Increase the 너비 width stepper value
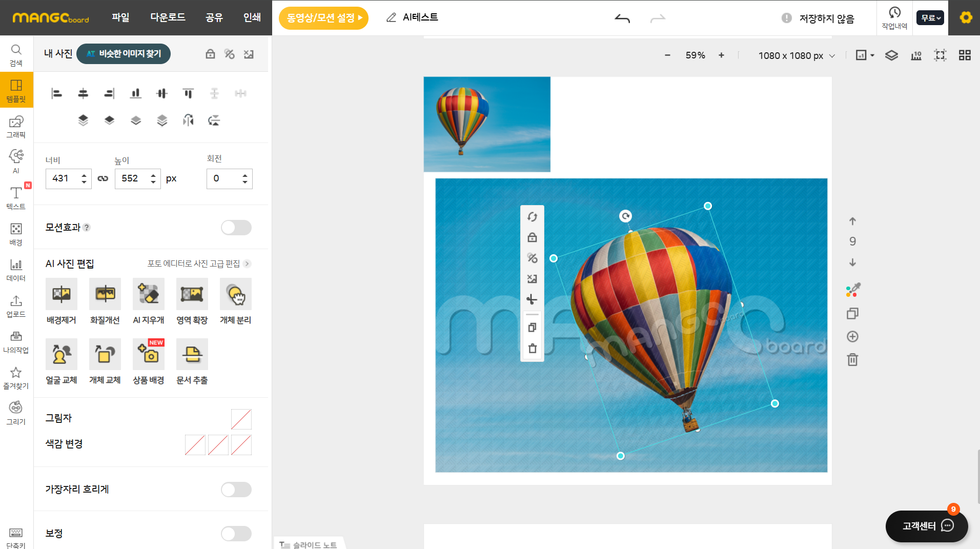The height and width of the screenshot is (549, 980). point(84,175)
